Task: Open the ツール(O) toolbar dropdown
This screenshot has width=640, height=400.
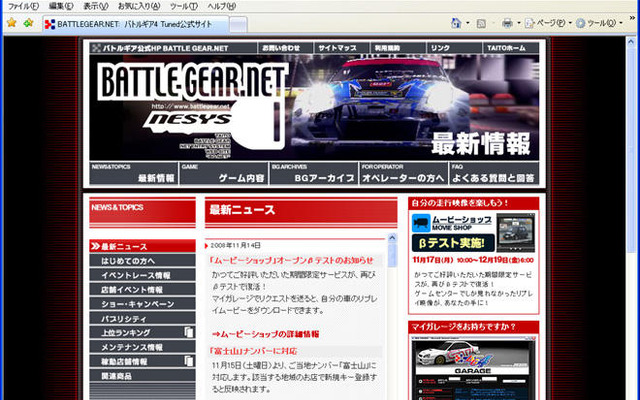Action: point(599,23)
